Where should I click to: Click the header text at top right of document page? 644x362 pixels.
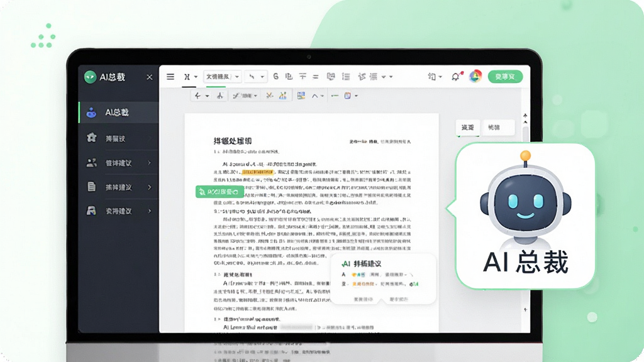coord(380,141)
